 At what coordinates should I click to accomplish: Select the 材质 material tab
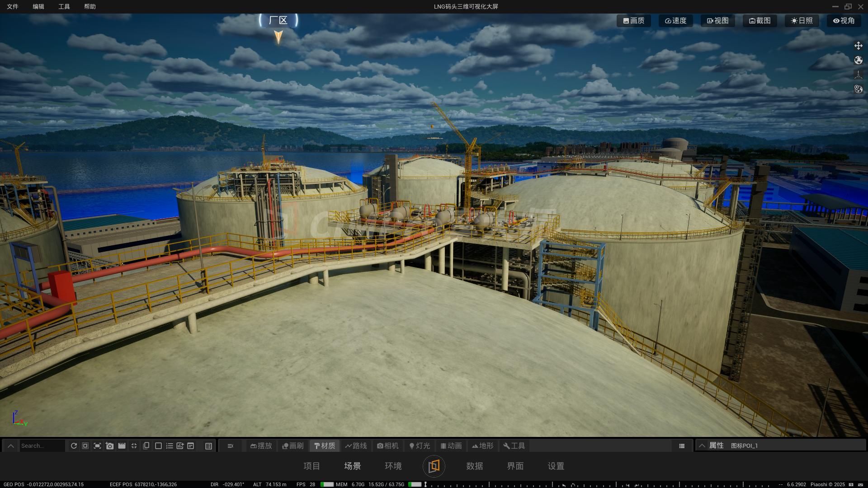(325, 446)
